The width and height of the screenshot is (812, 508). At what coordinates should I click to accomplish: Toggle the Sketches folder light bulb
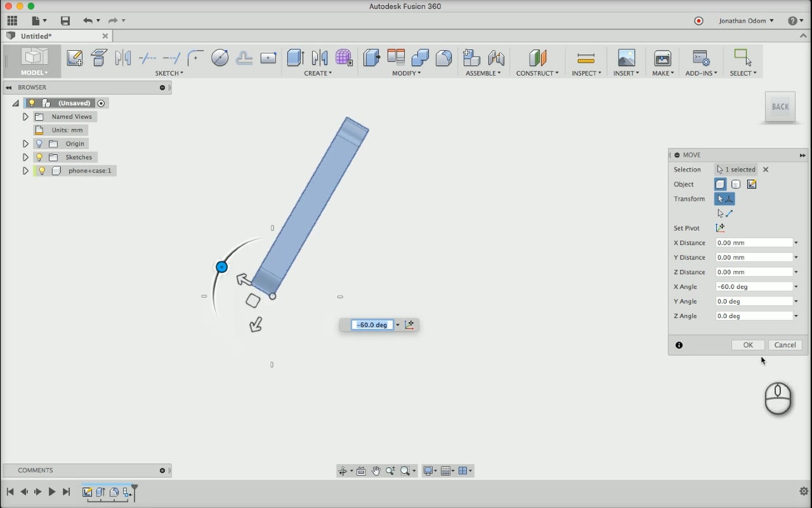click(x=39, y=157)
